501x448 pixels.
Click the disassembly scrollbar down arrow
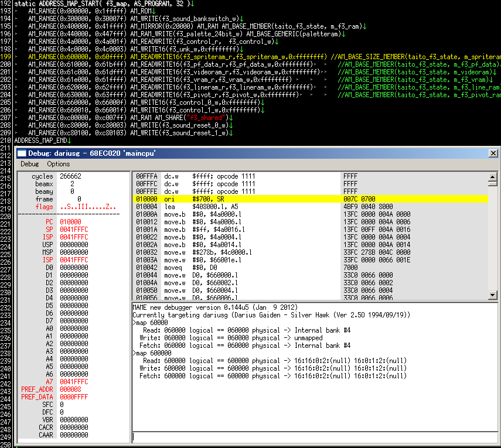point(493,294)
